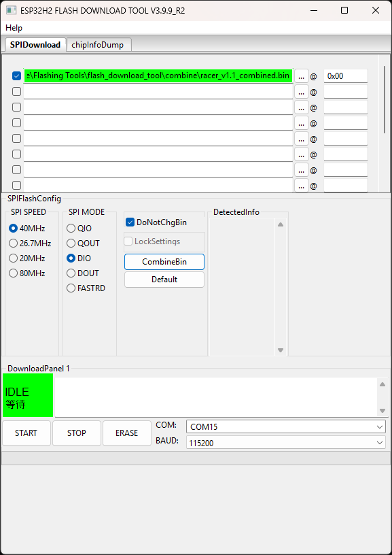Select 20MHz SPI speed
This screenshot has width=392, height=555.
(x=27, y=258)
